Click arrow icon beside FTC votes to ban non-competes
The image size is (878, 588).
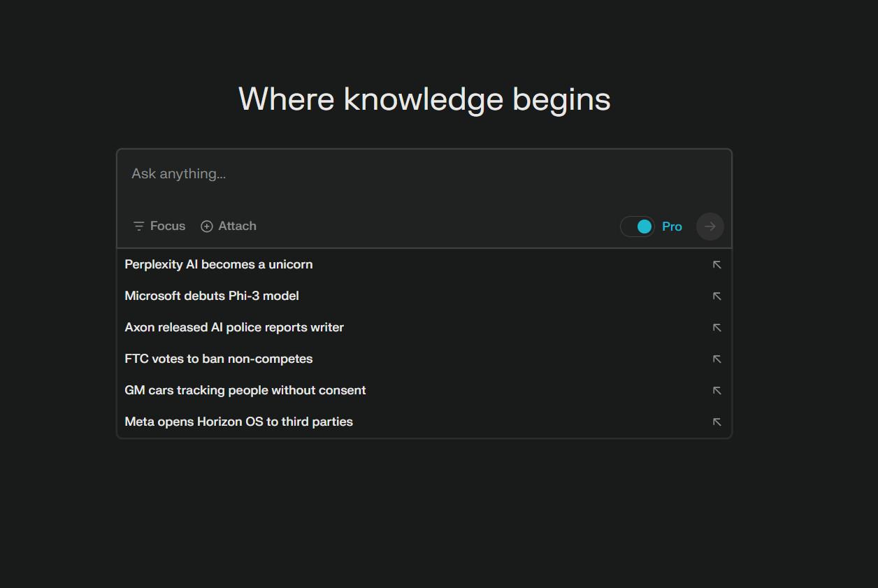point(717,359)
